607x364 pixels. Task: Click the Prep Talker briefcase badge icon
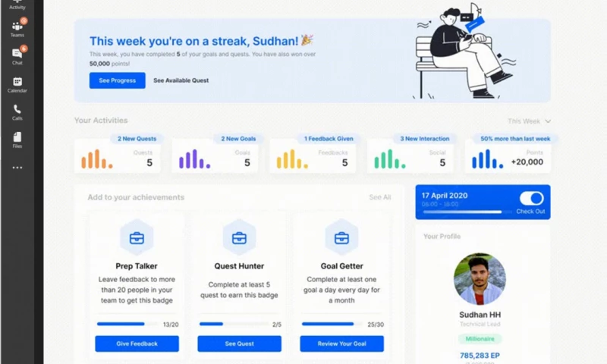pyautogui.click(x=137, y=238)
